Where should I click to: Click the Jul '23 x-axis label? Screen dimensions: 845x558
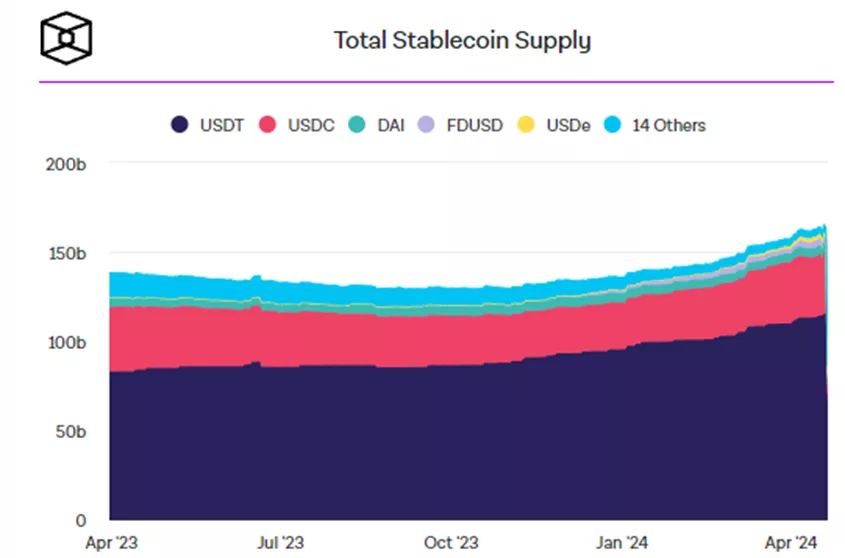pos(280,542)
